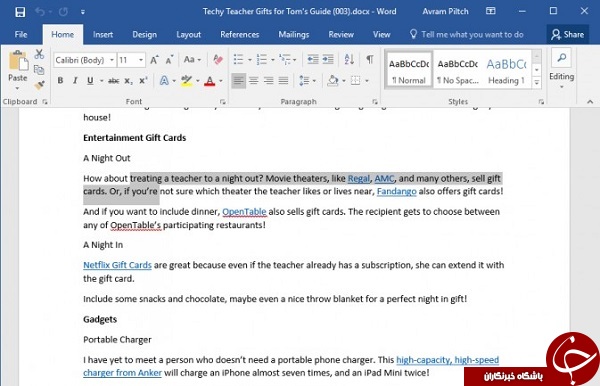This screenshot has width=600, height=386.
Task: Select the Format Painter brush
Action: (39, 85)
